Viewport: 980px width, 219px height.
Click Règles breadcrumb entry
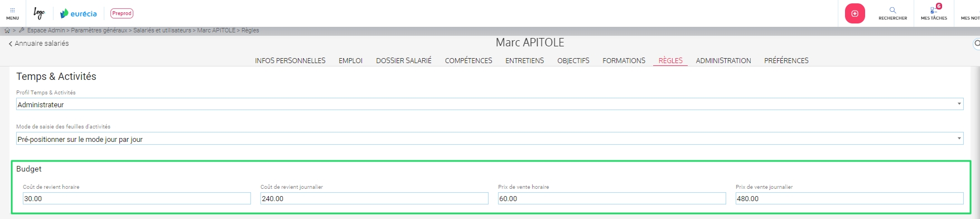(x=250, y=30)
